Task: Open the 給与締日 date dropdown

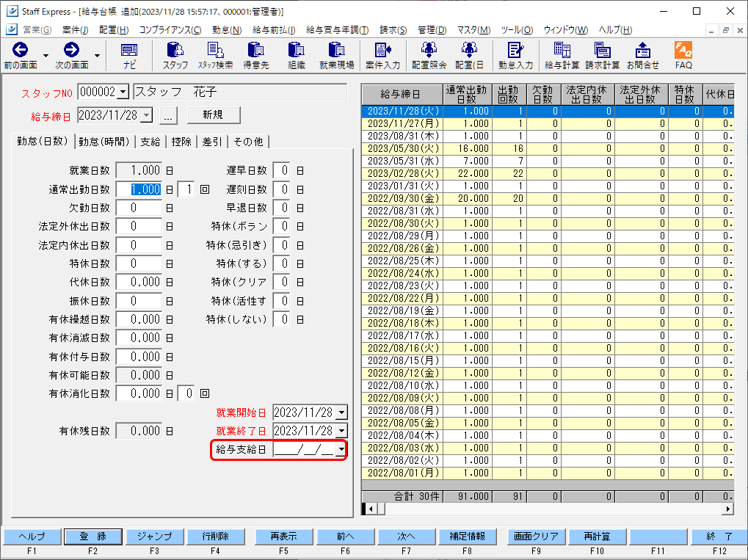Action: [147, 115]
